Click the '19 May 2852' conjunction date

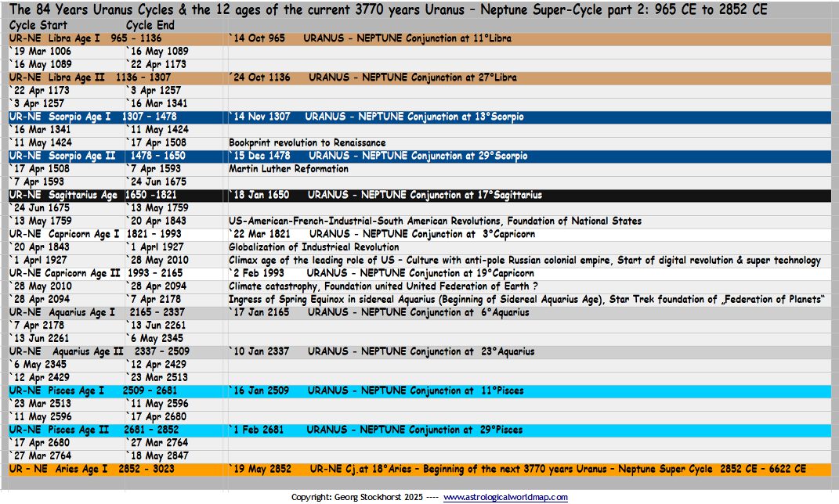pyautogui.click(x=261, y=470)
